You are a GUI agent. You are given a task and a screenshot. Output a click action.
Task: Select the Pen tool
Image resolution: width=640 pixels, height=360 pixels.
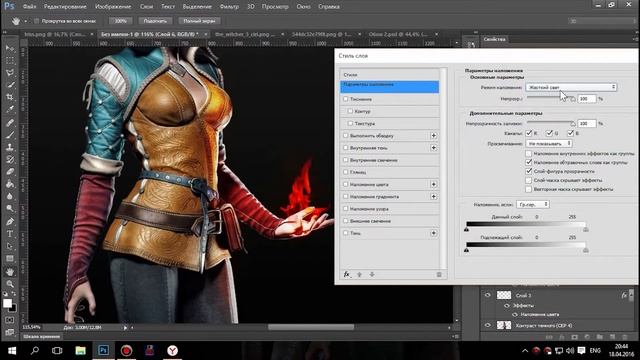coord(10,222)
